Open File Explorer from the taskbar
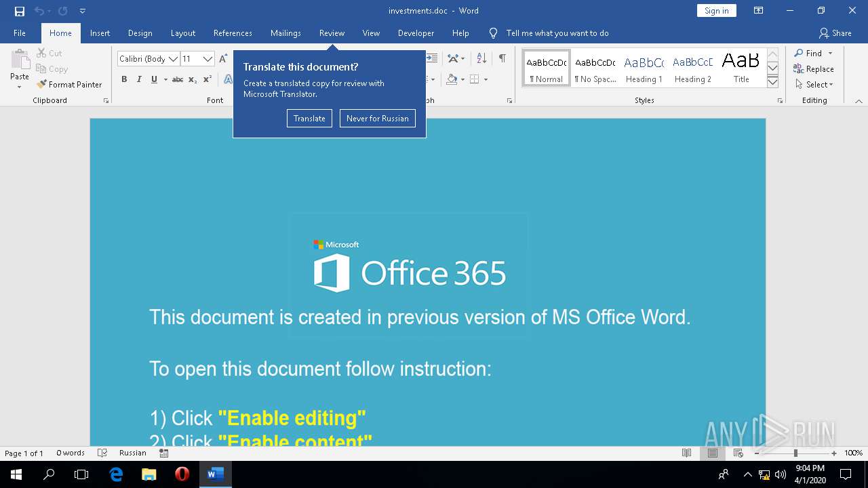868x488 pixels. tap(149, 474)
